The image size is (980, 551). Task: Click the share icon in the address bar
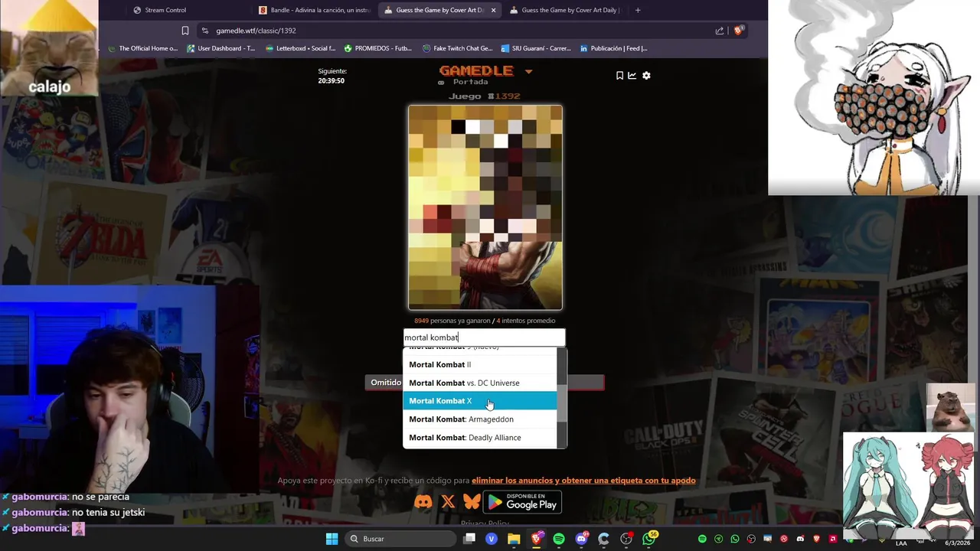pos(720,31)
